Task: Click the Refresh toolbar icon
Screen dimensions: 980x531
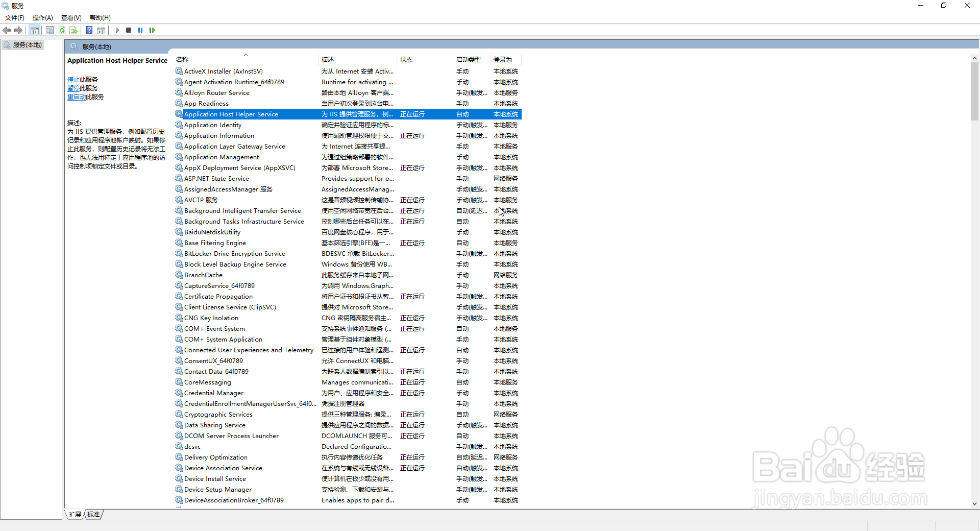Action: 62,30
